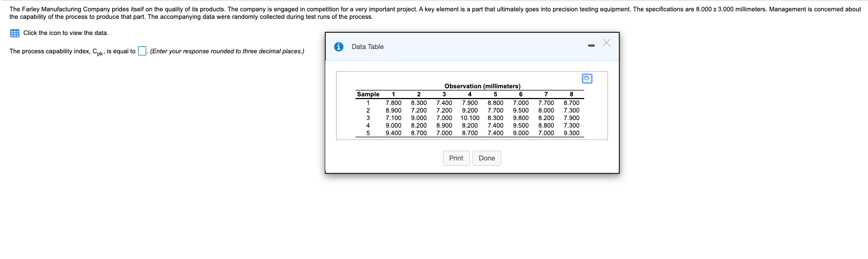
Task: Click the 'Observation (millimeters)' header
Action: (482, 86)
